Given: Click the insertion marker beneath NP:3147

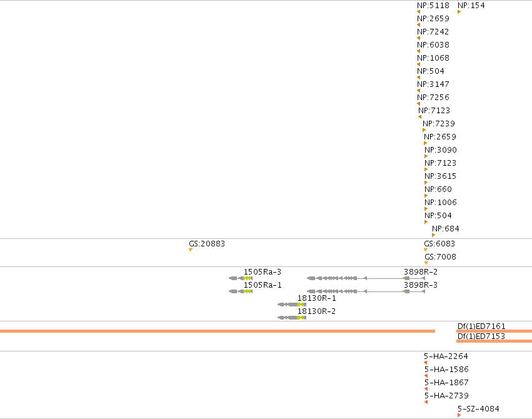Looking at the screenshot, I should tap(419, 91).
